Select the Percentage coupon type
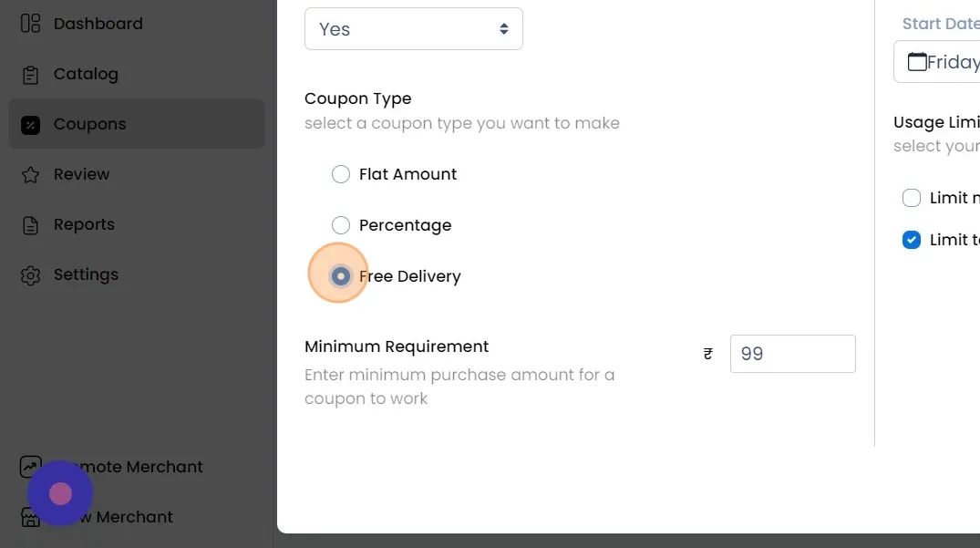980x548 pixels. 341,225
